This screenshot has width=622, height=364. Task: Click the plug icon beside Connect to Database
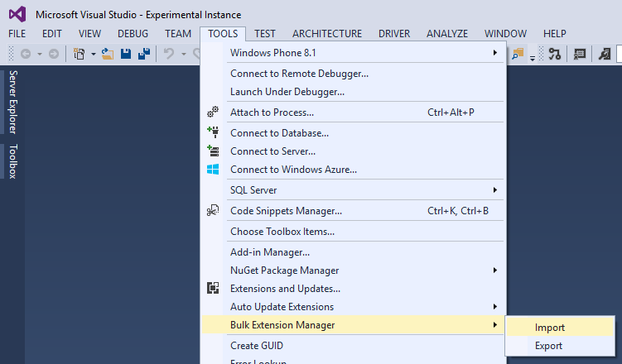(x=213, y=132)
